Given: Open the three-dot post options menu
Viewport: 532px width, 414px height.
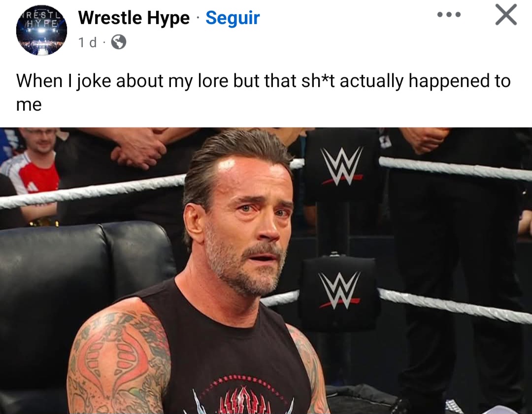Looking at the screenshot, I should click(449, 15).
